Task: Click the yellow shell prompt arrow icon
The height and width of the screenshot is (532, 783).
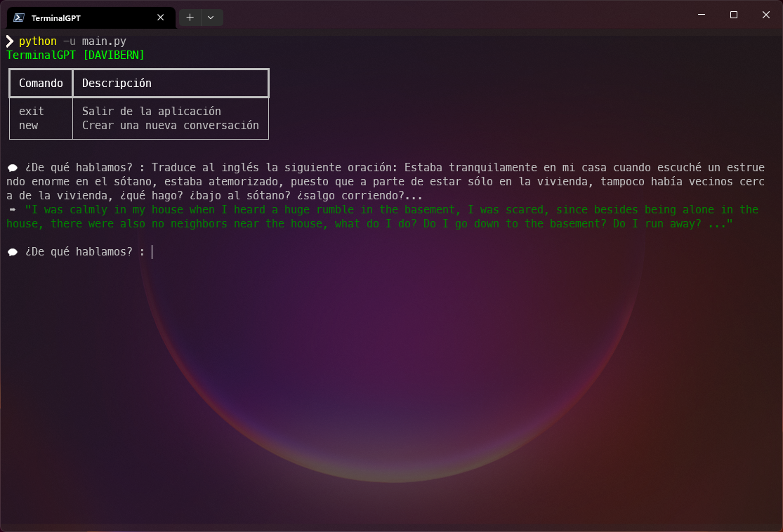Action: 9,41
